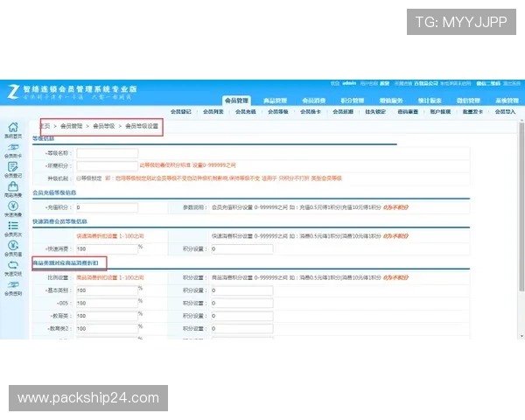Viewport: 525px width, 420px height.
Task: Click the 退出系统 logout link
Action: [x=512, y=83]
